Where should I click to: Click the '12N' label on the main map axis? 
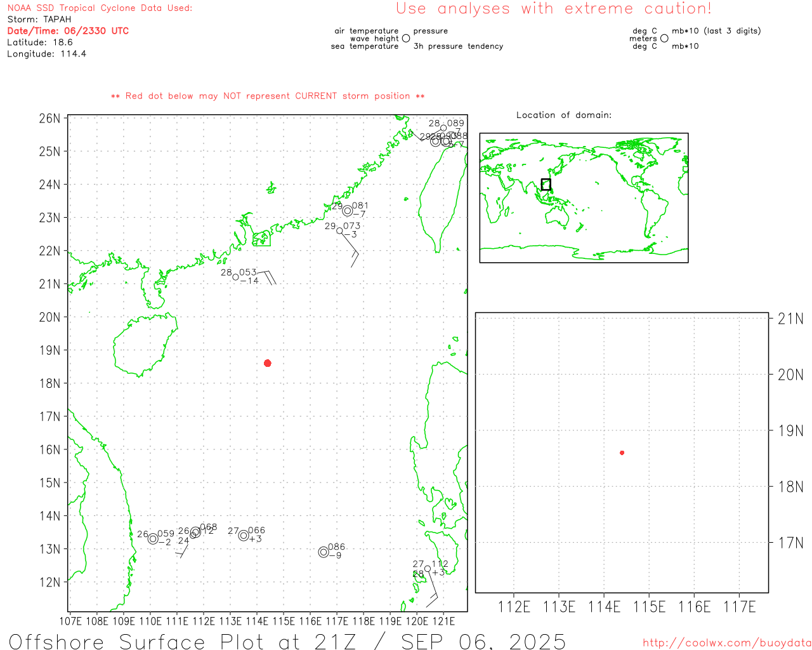click(49, 583)
